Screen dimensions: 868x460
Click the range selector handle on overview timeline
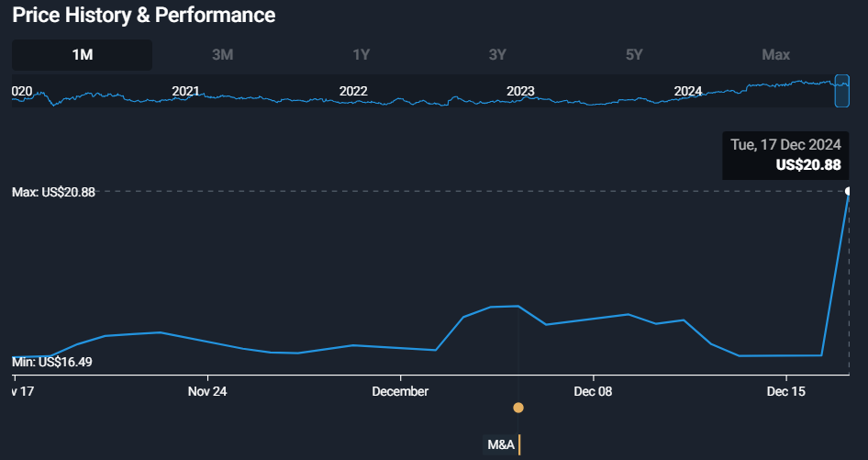coord(841,90)
